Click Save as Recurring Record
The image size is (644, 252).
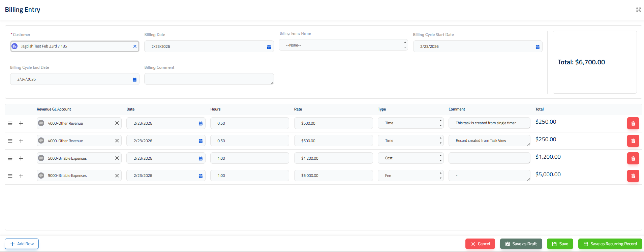pyautogui.click(x=610, y=244)
